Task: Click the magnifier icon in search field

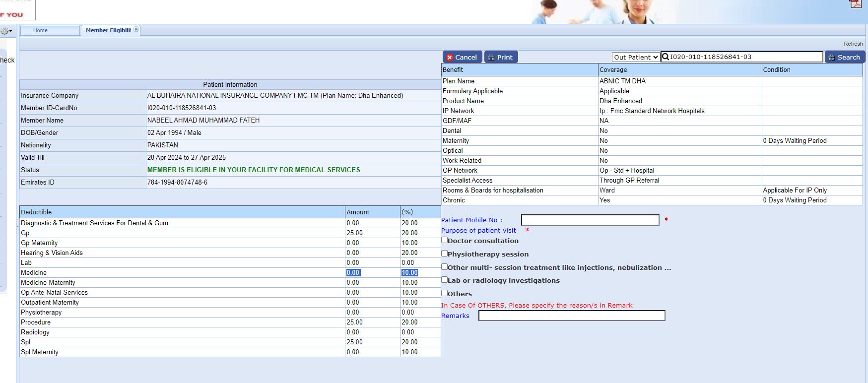Action: pos(666,57)
